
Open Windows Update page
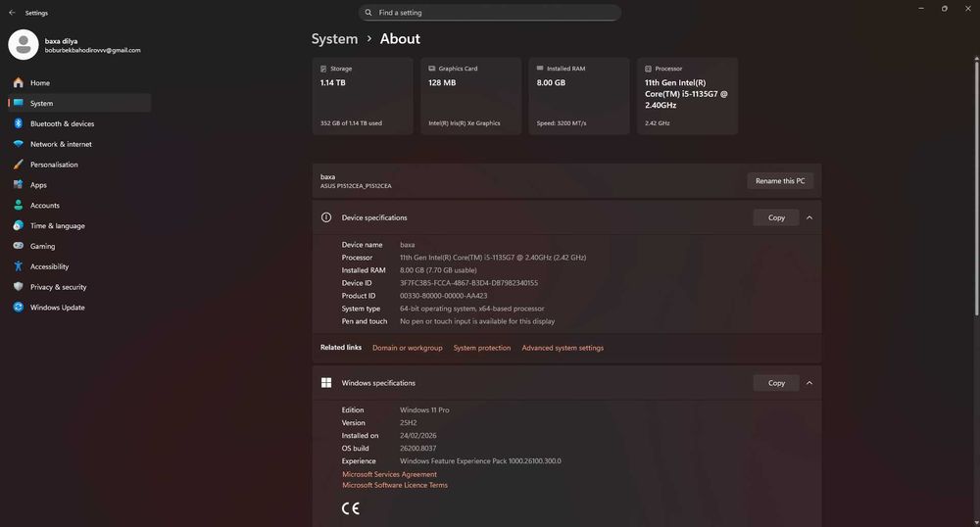click(x=80, y=308)
